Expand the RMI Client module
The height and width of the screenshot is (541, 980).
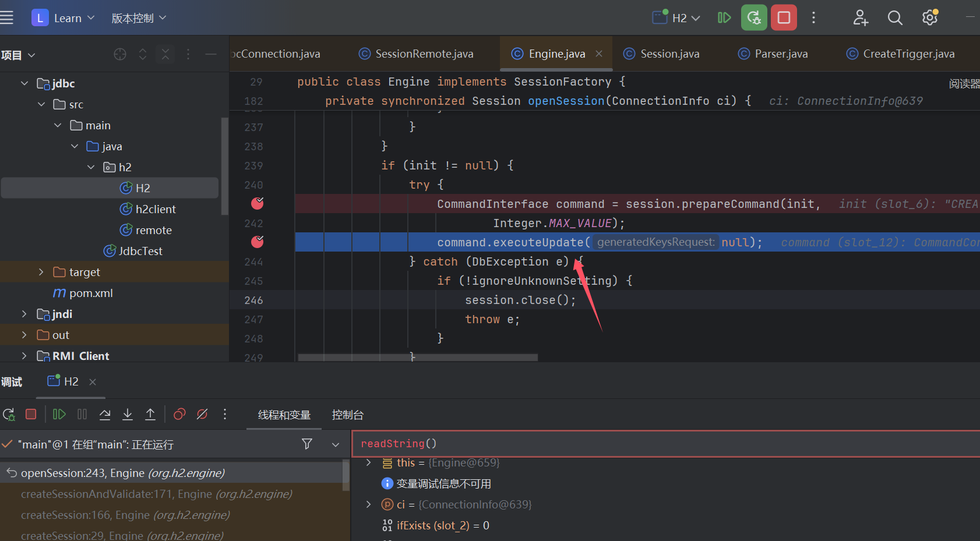(24, 356)
